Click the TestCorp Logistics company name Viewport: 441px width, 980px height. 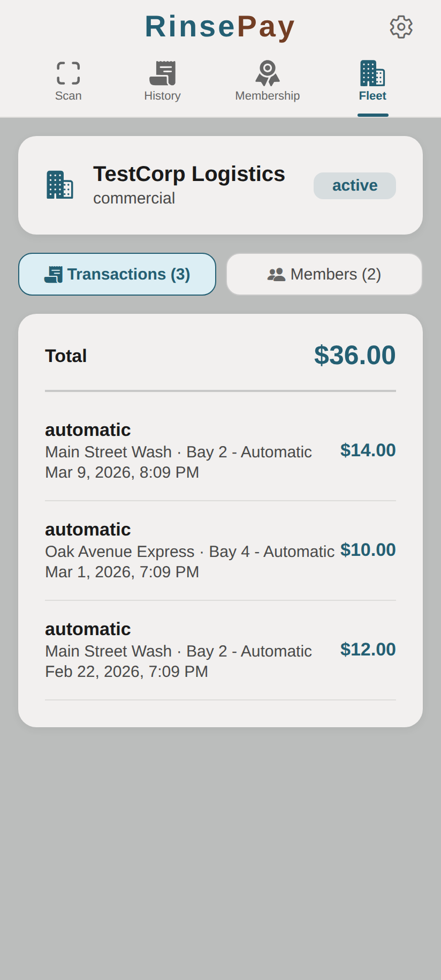[189, 174]
